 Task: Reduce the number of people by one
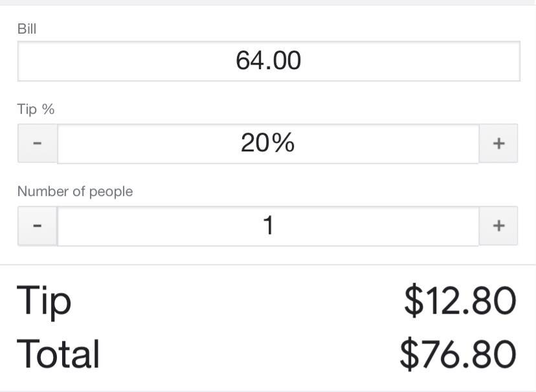tap(38, 225)
